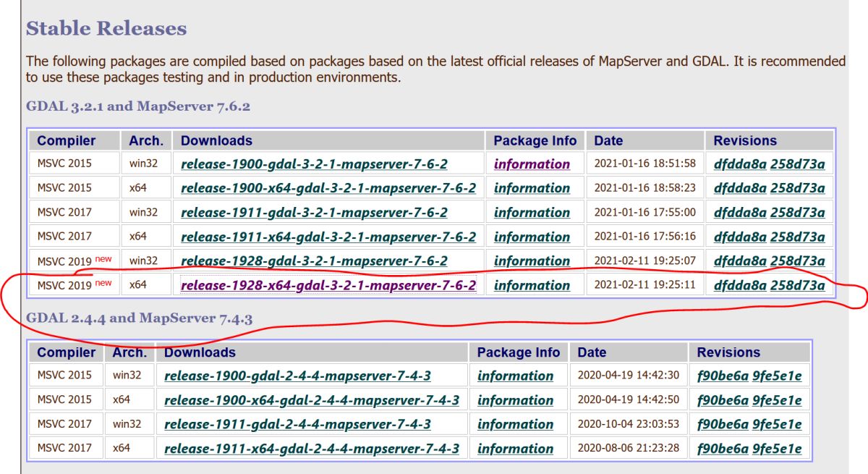View information for release-1911 win32 GDAL 2.4.4
The width and height of the screenshot is (868, 474).
click(x=515, y=424)
